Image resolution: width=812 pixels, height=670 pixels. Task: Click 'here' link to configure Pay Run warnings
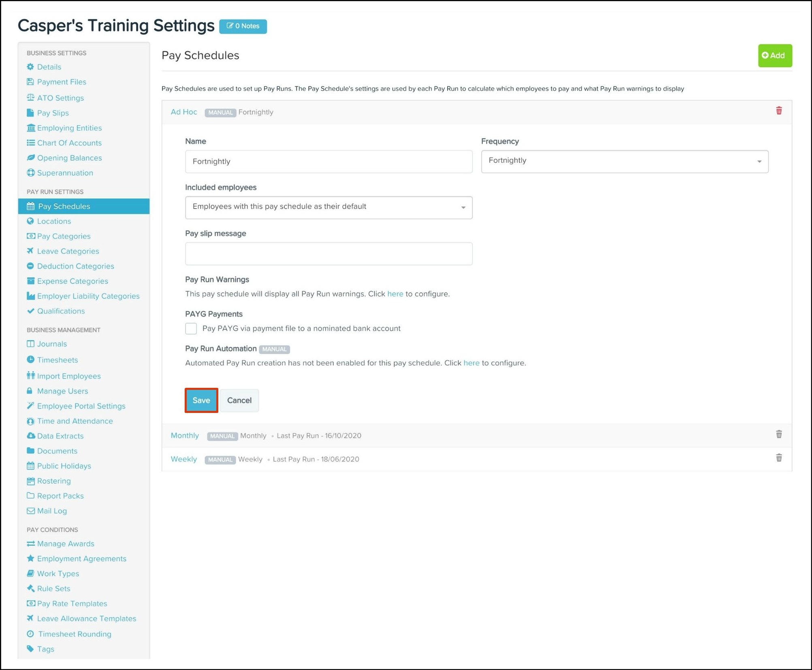tap(395, 294)
